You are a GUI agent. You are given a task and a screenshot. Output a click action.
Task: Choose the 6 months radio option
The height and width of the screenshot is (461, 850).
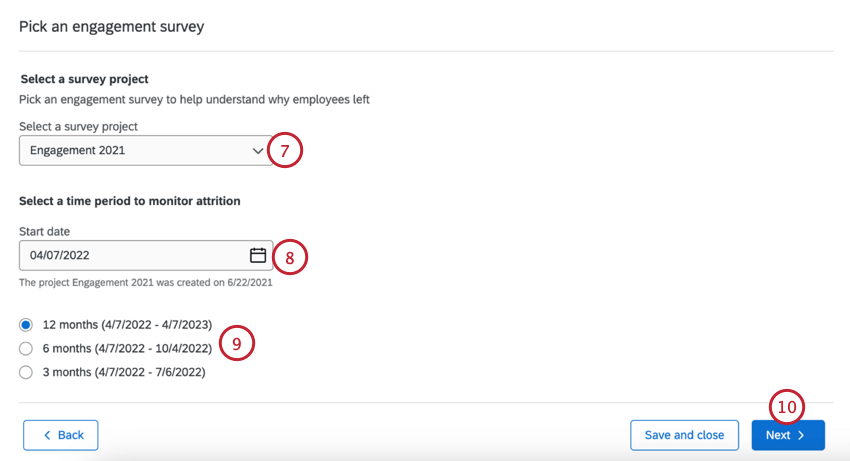pos(26,349)
